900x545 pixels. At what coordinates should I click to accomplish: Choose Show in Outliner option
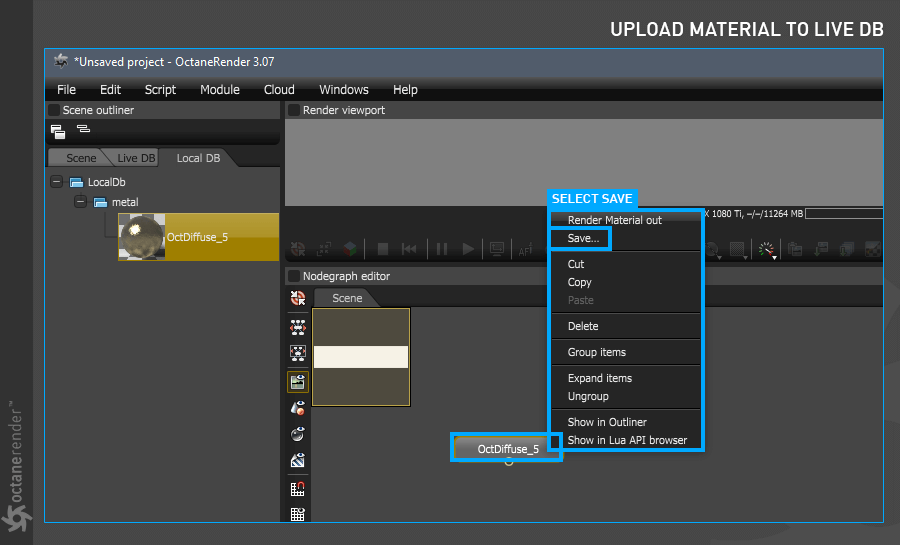pos(607,422)
